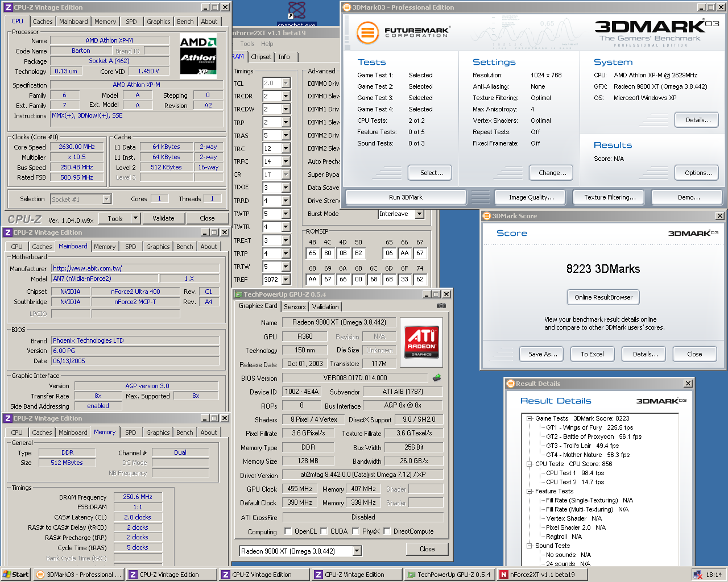Viewport: 728px width, 582px height.
Task: Select the CPU Test 1 98.4 fps row
Action: pyautogui.click(x=575, y=473)
